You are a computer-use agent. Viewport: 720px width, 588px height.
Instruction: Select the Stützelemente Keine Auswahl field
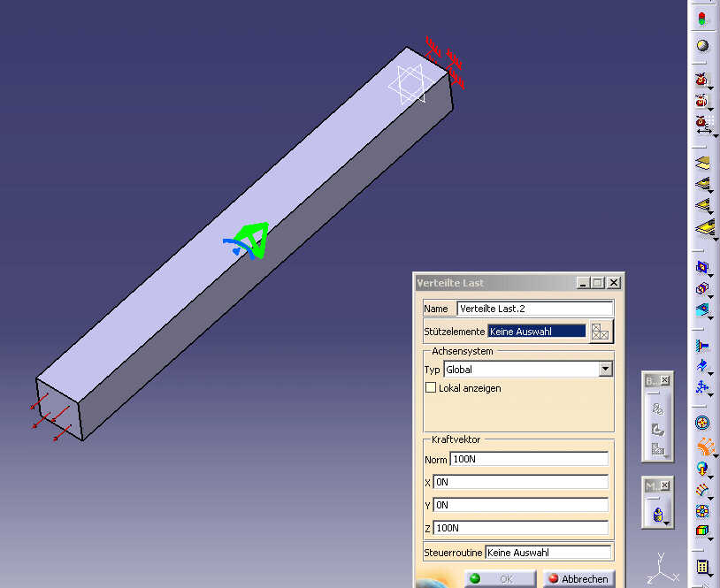537,332
